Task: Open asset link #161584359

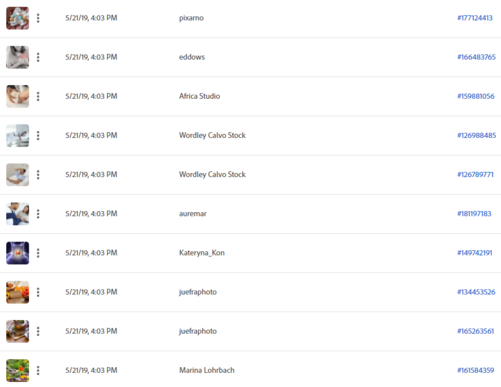Action: pos(476,370)
